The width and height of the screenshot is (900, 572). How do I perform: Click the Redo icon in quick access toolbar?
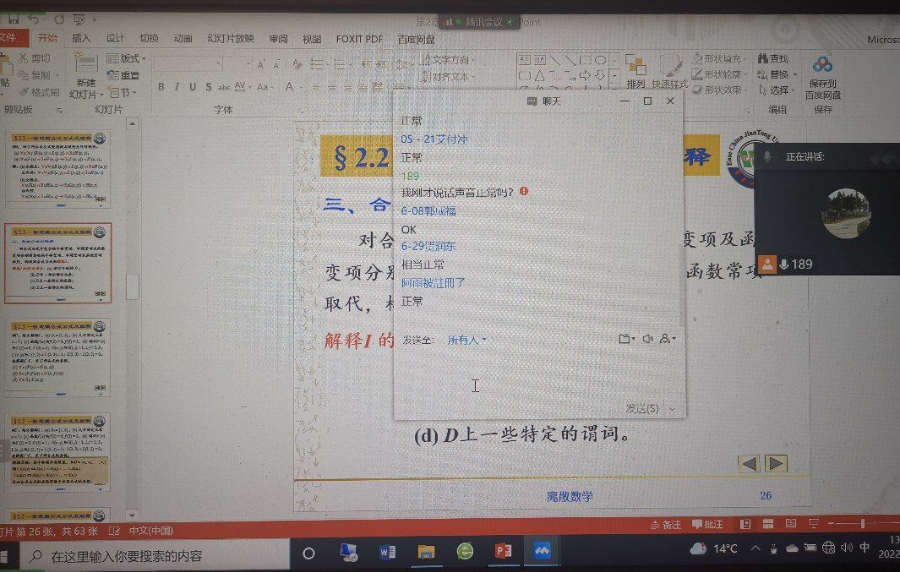(x=59, y=20)
